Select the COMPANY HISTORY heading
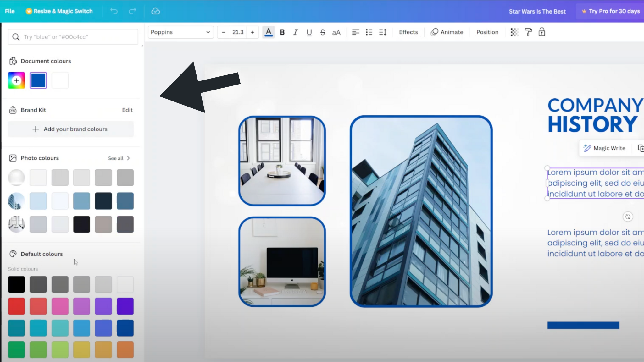644x362 pixels. click(x=595, y=115)
